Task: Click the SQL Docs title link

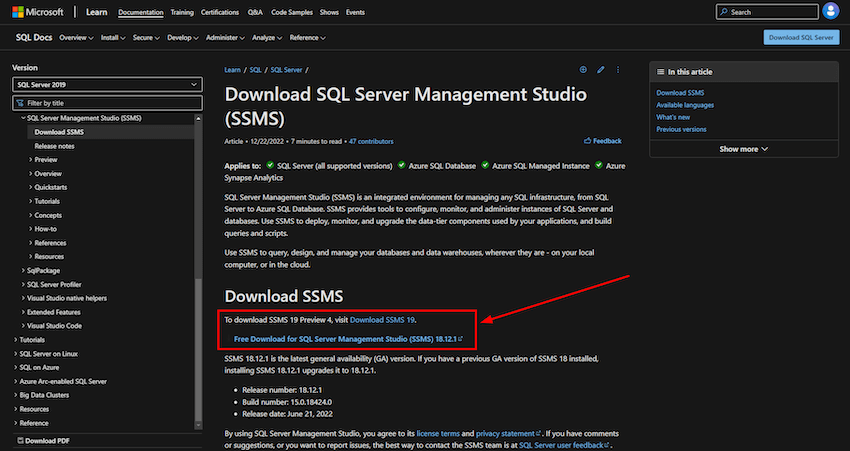Action: pyautogui.click(x=34, y=37)
